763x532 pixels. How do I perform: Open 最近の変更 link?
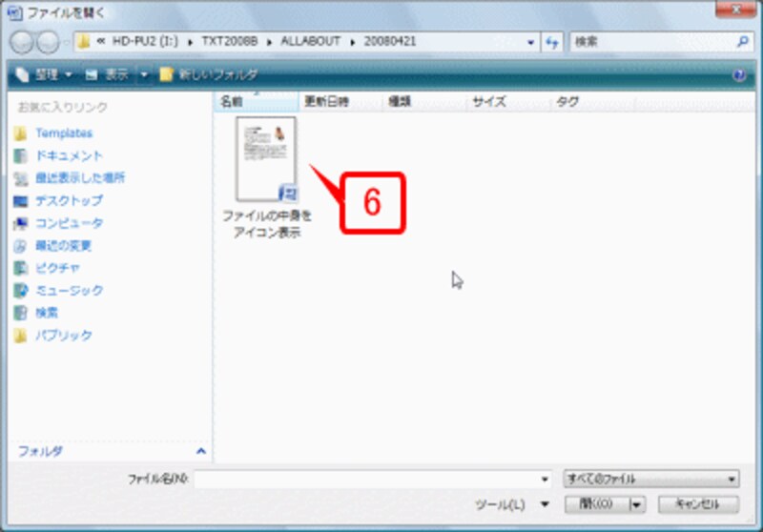[63, 246]
